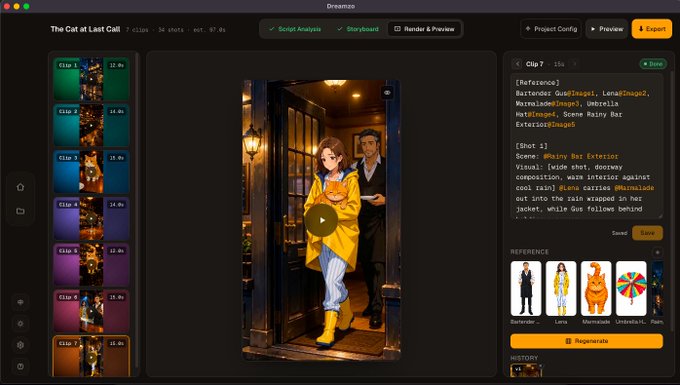The width and height of the screenshot is (680, 385).
Task: Open the Projects folder icon in sidebar
Action: (20, 211)
